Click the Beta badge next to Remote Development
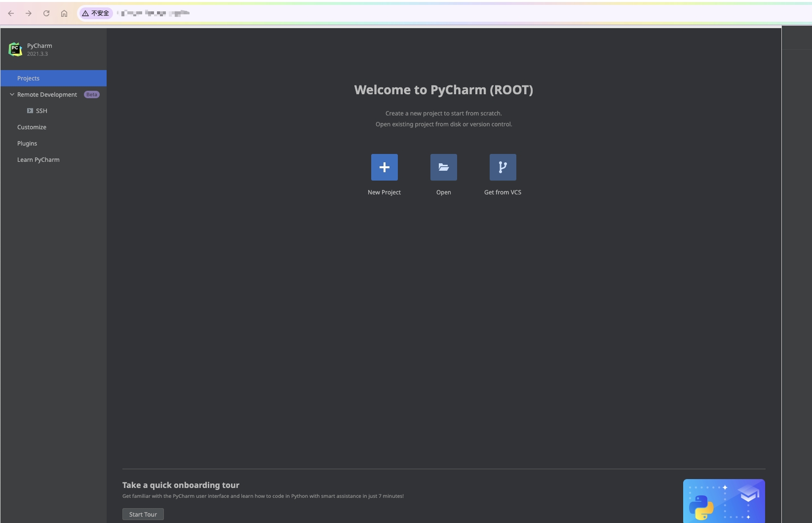 92,95
